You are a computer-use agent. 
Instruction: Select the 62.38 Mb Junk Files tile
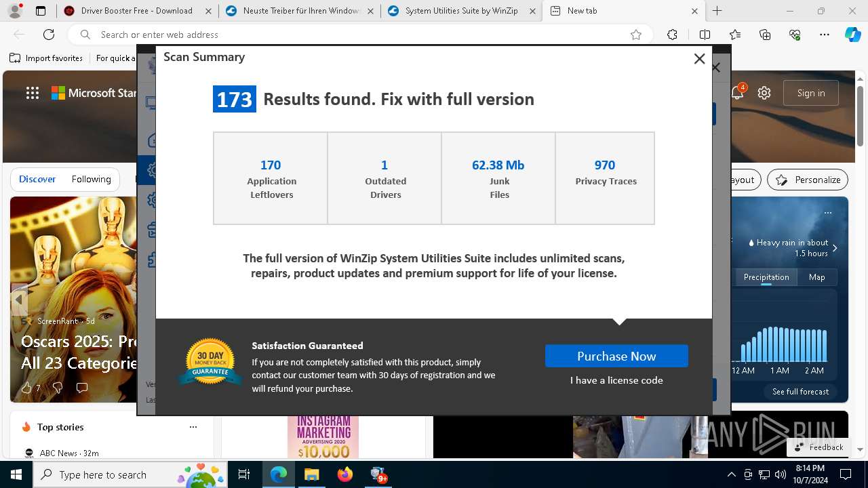498,178
